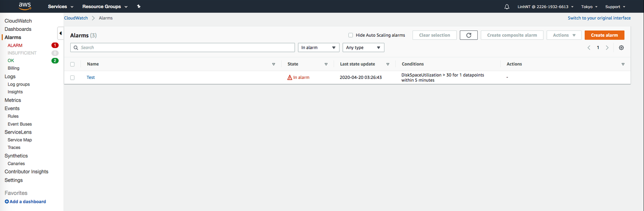Enable Hide Auto Scaling alarms checkbox
644x211 pixels.
(350, 35)
